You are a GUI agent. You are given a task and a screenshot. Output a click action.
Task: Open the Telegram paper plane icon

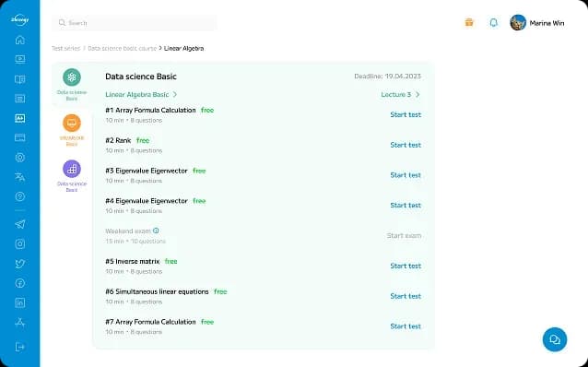coord(20,224)
